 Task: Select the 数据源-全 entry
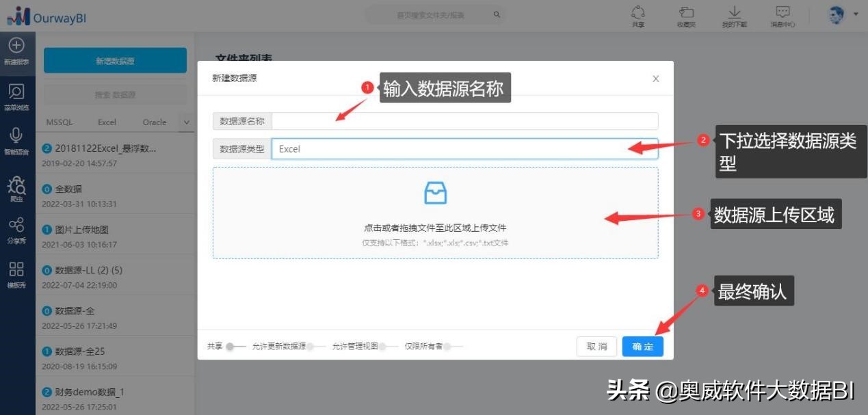[115, 317]
